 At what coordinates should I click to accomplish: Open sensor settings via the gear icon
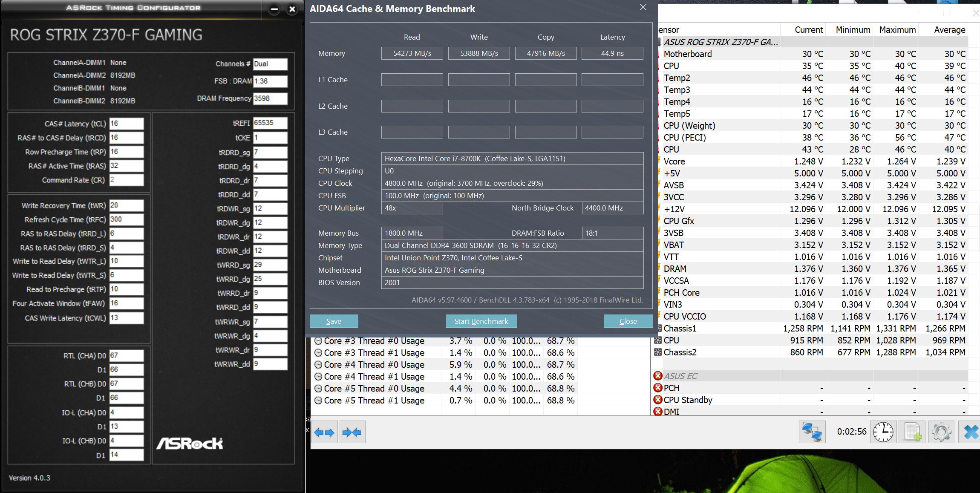click(941, 432)
